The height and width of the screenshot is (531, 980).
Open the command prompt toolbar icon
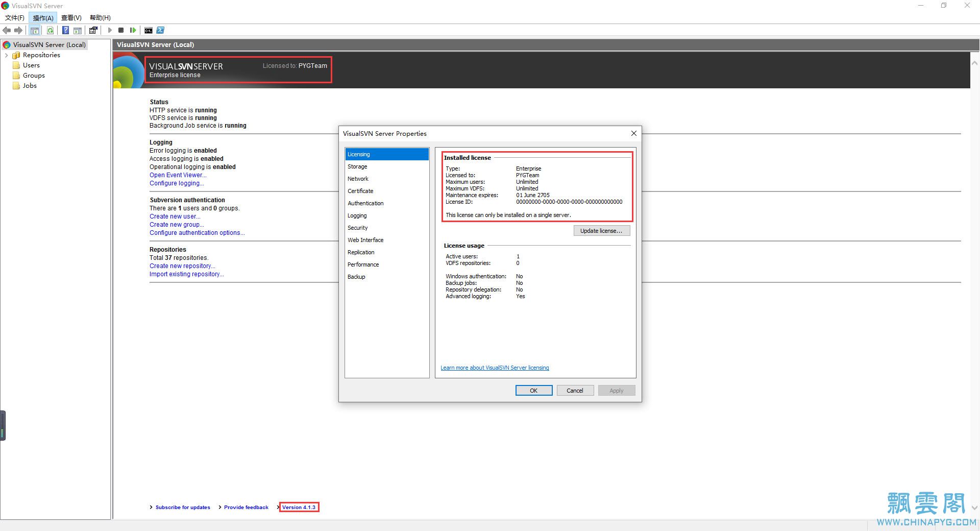[x=149, y=30]
